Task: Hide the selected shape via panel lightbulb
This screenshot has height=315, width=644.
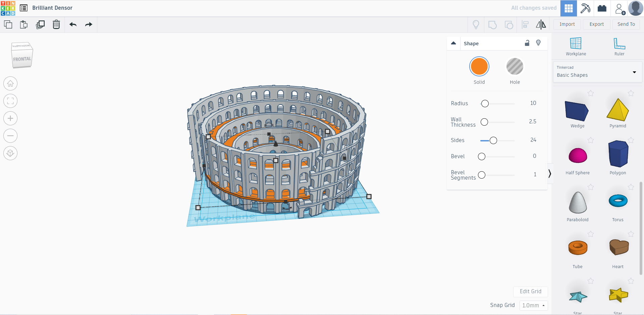Action: pyautogui.click(x=538, y=43)
